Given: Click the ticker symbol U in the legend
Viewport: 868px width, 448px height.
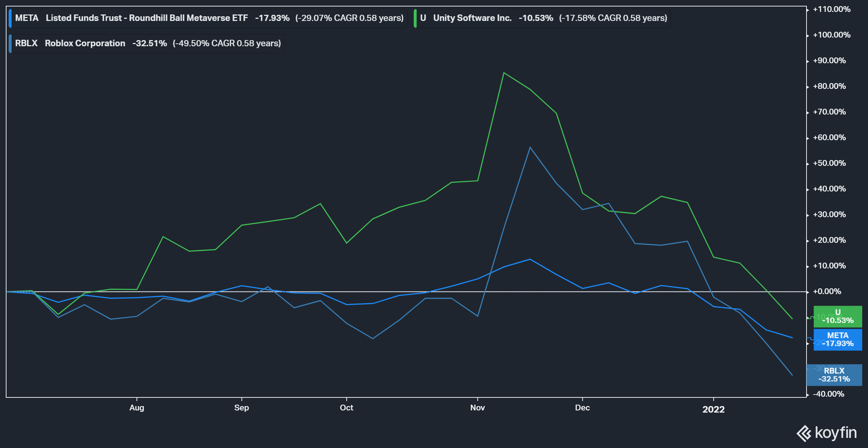Looking at the screenshot, I should pyautogui.click(x=423, y=18).
